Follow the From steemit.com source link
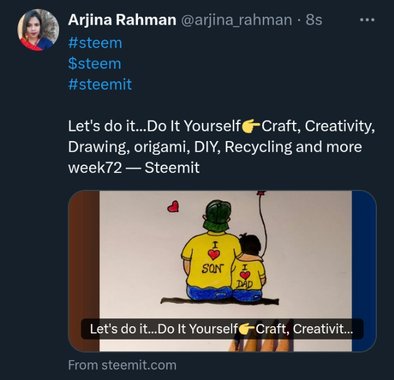The image size is (394, 380). (x=122, y=365)
